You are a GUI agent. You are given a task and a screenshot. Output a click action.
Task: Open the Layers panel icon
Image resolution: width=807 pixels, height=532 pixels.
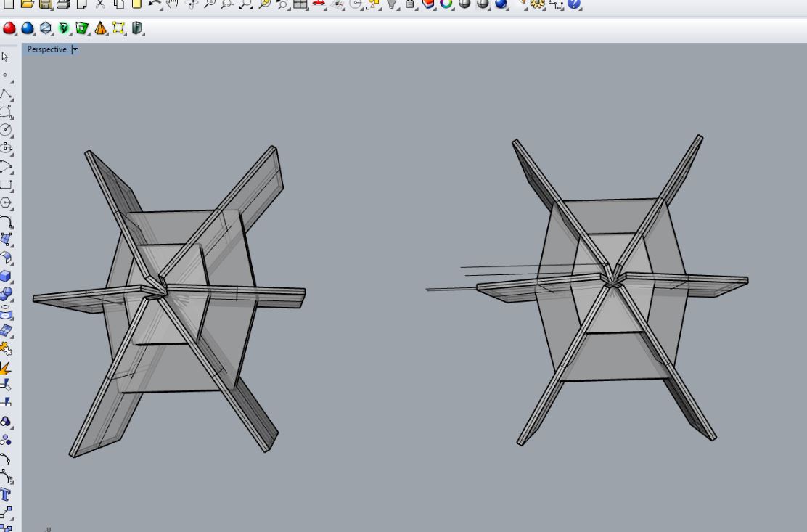click(x=428, y=4)
